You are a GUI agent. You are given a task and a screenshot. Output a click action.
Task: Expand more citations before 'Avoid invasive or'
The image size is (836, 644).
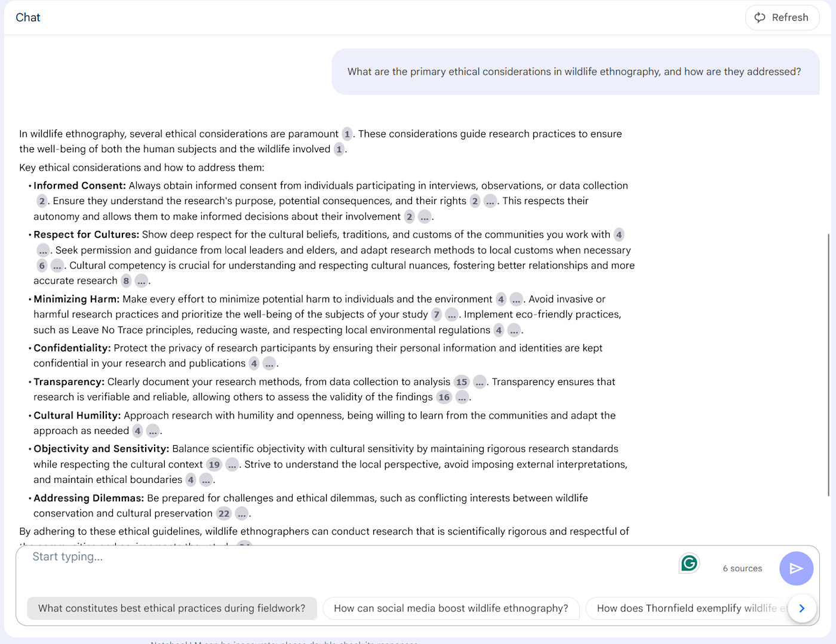click(516, 299)
